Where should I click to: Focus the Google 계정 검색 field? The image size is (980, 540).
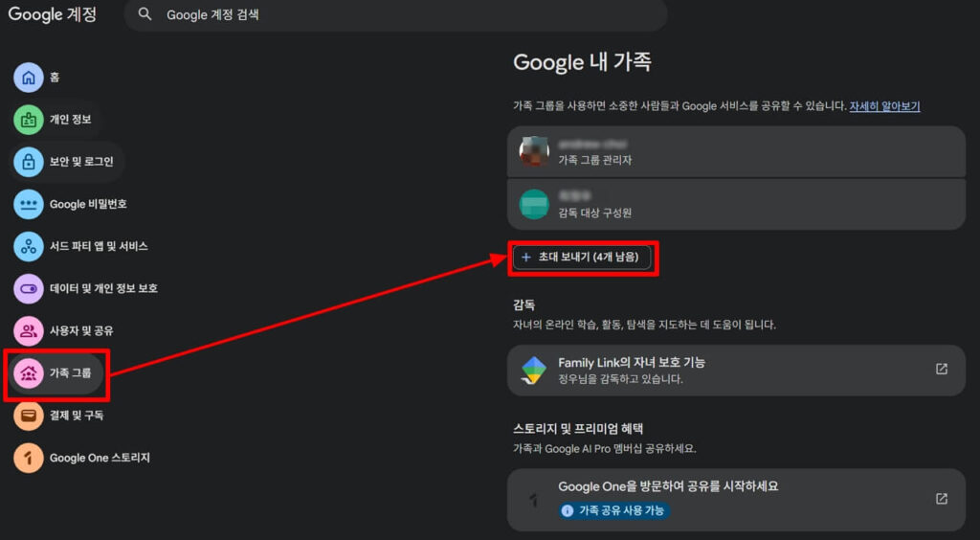(395, 15)
